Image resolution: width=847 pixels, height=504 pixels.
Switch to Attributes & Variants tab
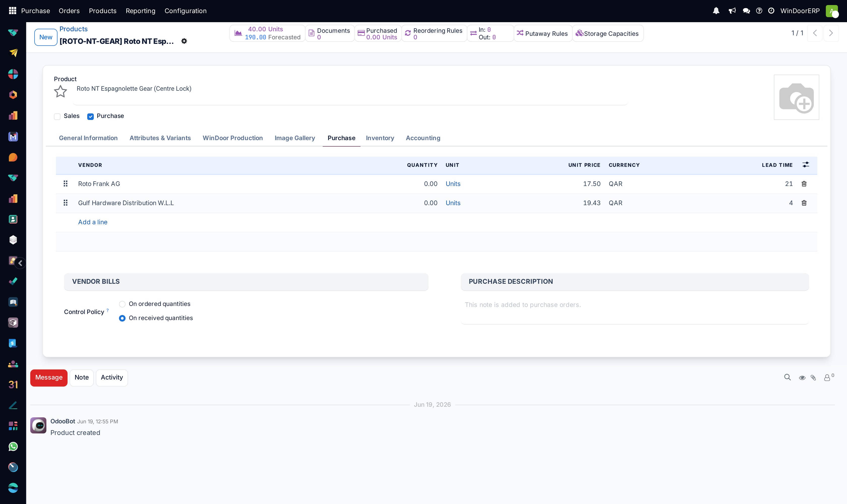(x=160, y=138)
